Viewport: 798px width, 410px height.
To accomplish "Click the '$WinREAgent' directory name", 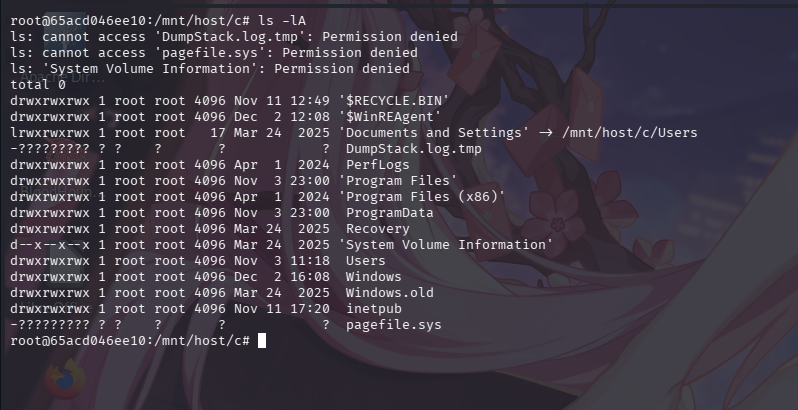I will (x=390, y=116).
